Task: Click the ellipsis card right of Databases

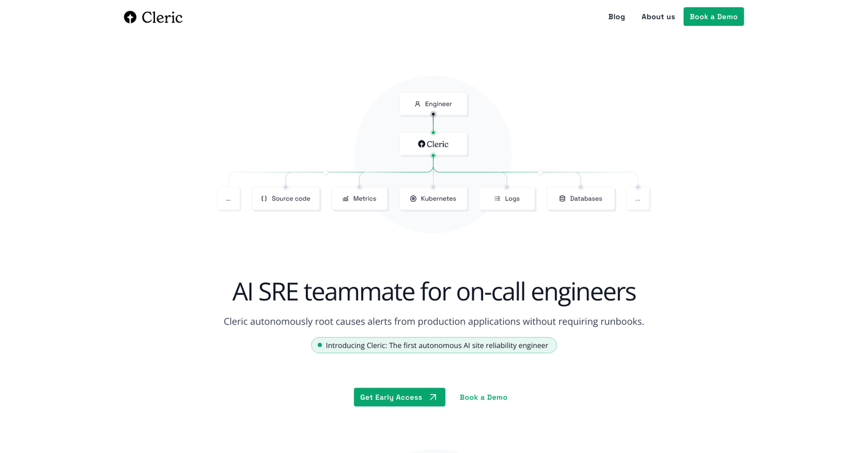Action: pyautogui.click(x=638, y=199)
